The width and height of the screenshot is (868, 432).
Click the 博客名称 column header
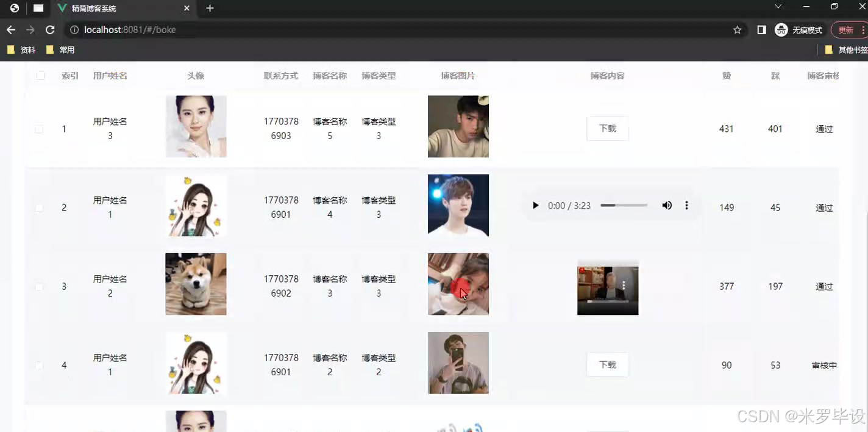click(x=330, y=76)
